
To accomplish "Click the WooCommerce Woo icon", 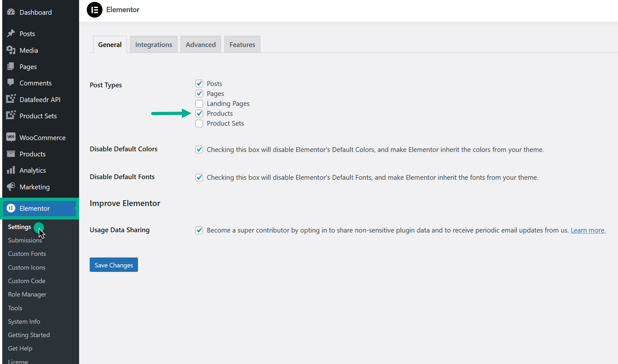I will coord(11,137).
